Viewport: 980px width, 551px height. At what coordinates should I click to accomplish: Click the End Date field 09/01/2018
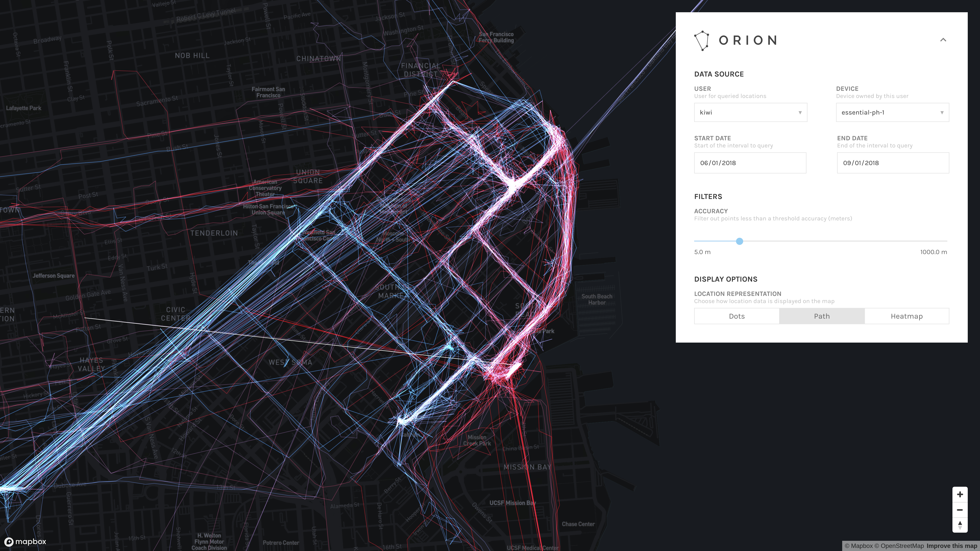[892, 163]
